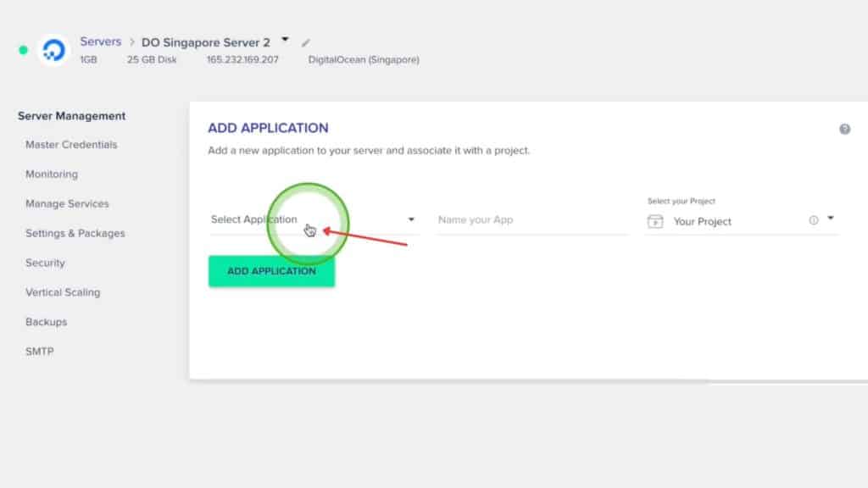Click the green ADD APPLICATION button
The image size is (868, 488).
pyautogui.click(x=271, y=271)
